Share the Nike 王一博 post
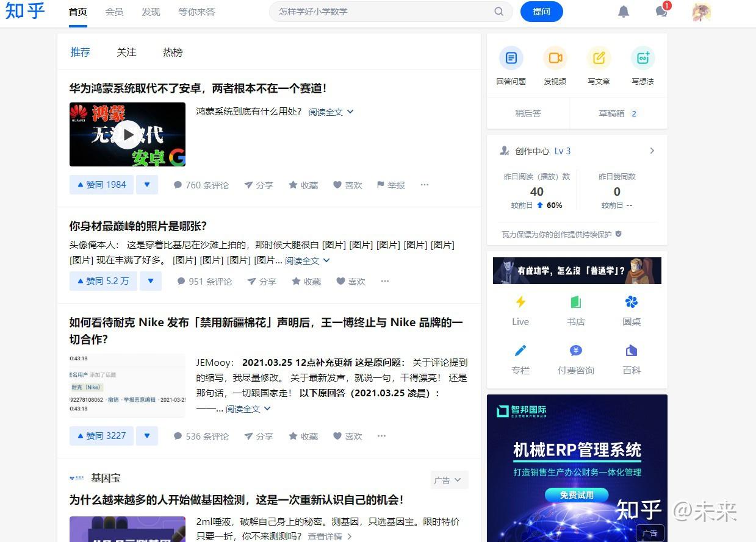The image size is (756, 542). (259, 436)
